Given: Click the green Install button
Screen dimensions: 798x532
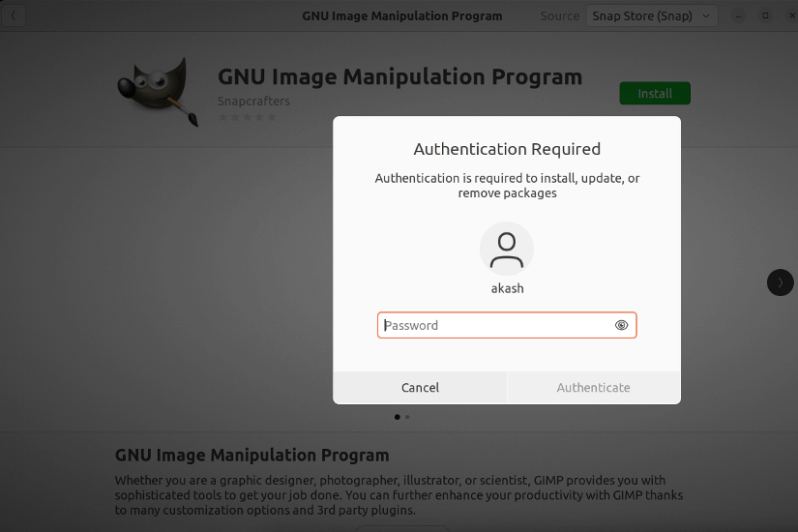Looking at the screenshot, I should [x=655, y=94].
